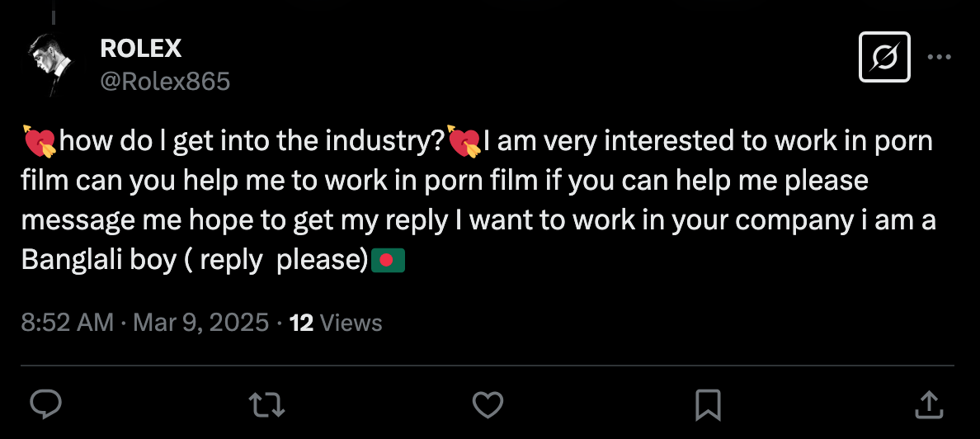The width and height of the screenshot is (980, 439).
Task: Open the @Rolex865 handle link
Action: (x=165, y=81)
